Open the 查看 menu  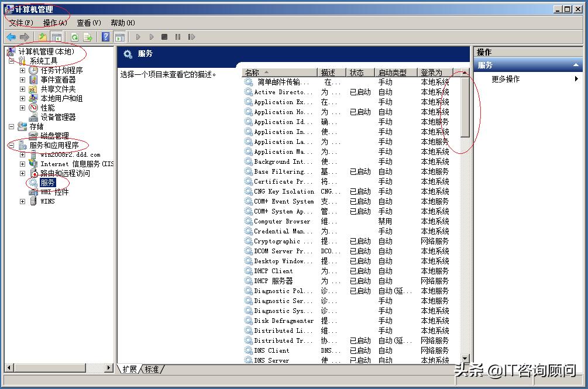pos(87,23)
